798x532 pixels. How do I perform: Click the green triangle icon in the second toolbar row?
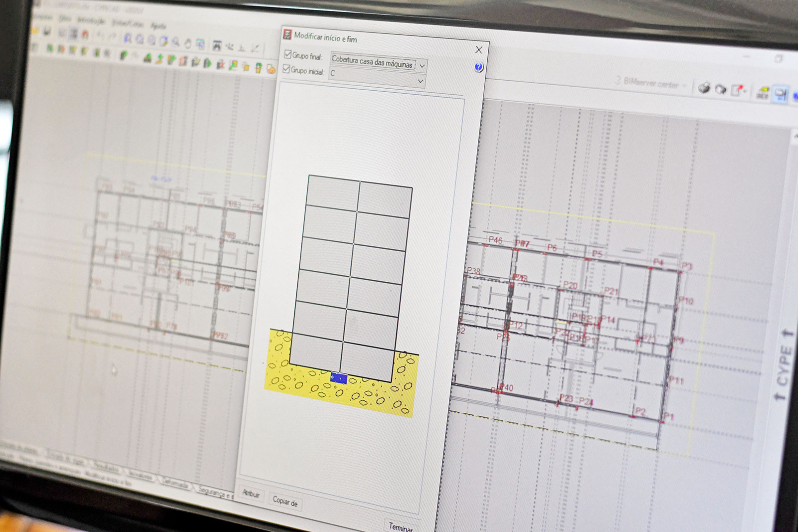coord(148,58)
